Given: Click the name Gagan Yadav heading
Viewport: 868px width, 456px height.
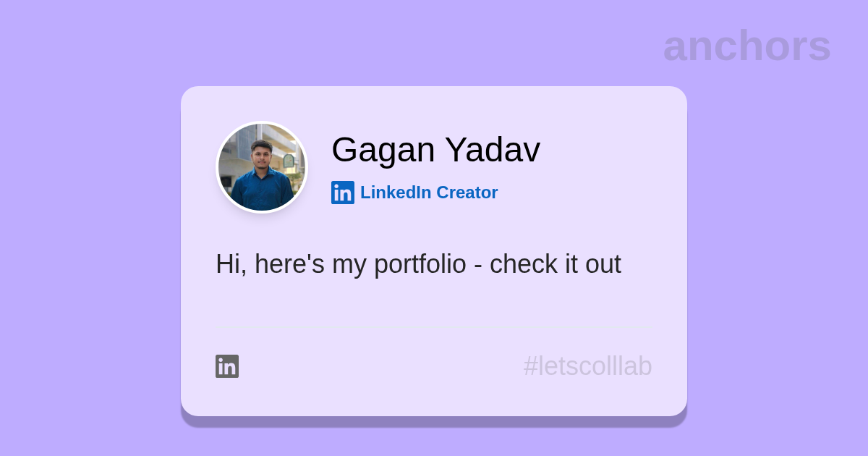Looking at the screenshot, I should click(x=435, y=150).
